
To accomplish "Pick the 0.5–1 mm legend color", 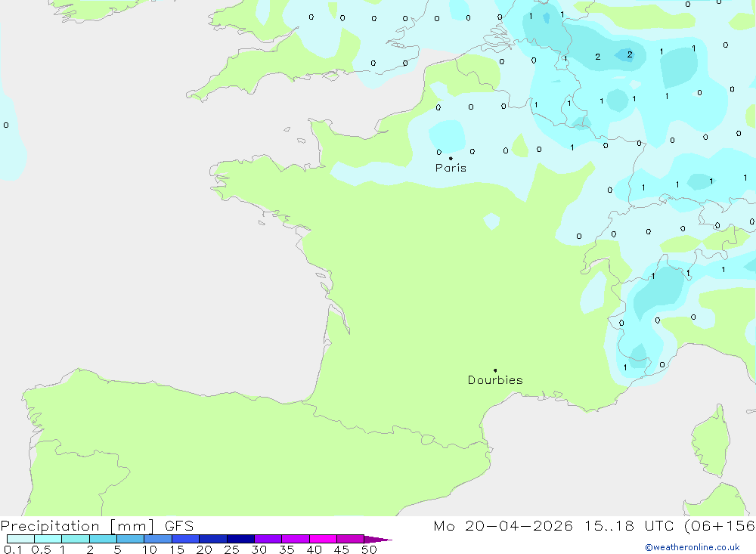I will point(48,539).
